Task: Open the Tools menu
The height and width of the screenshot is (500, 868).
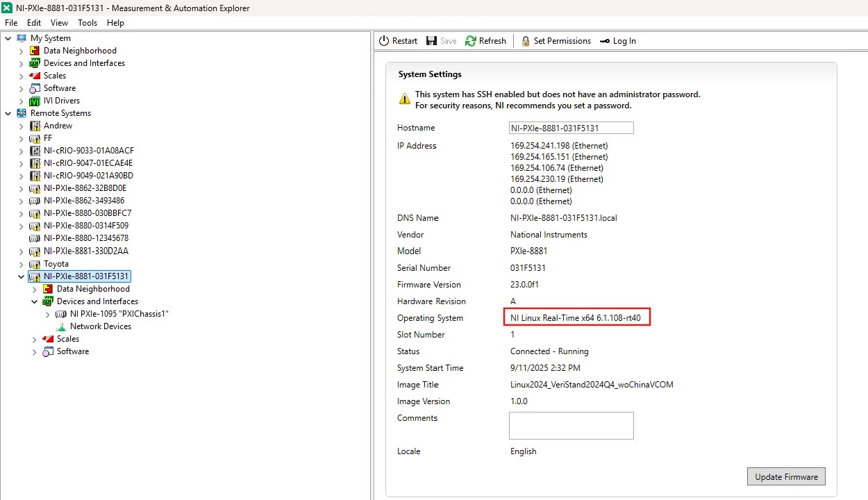Action: [x=87, y=23]
